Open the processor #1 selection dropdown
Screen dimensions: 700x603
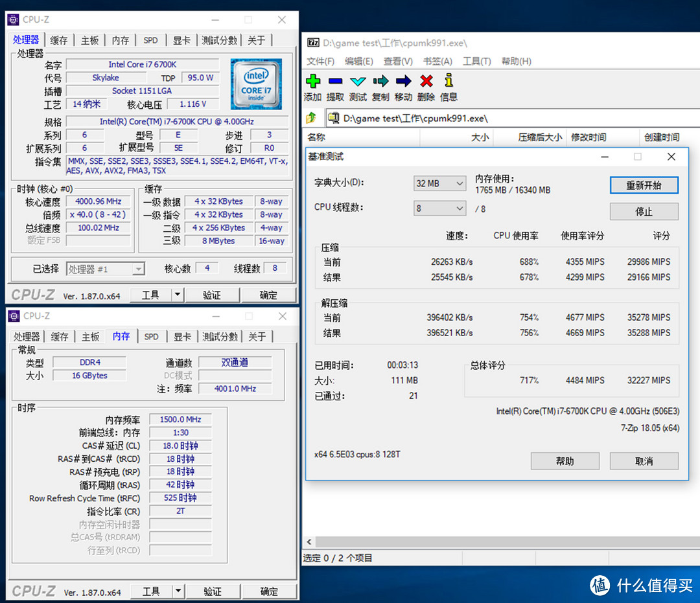pyautogui.click(x=106, y=269)
